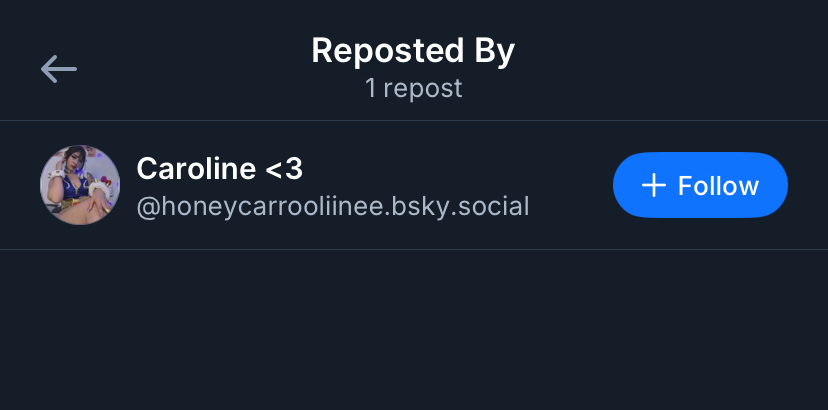Return to the previous post view

[x=59, y=68]
